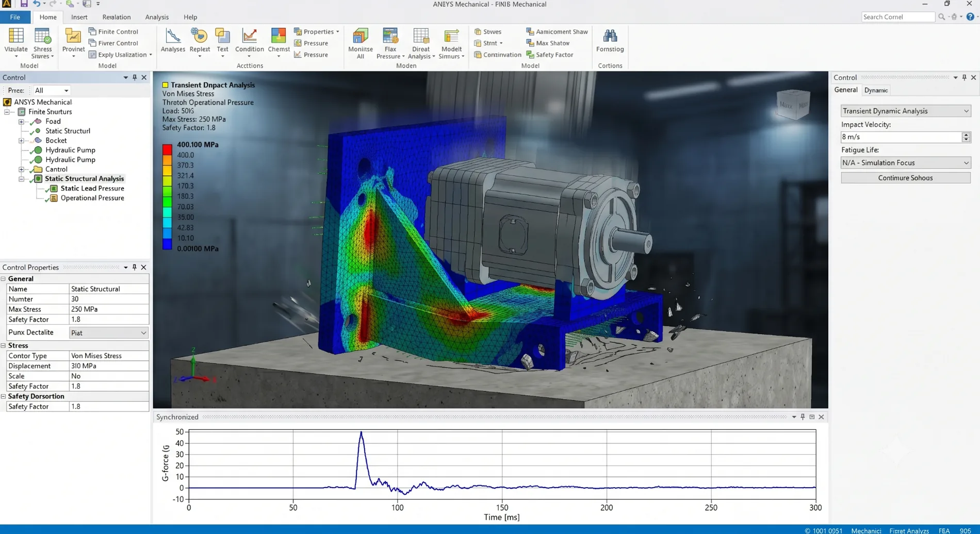The height and width of the screenshot is (534, 980).
Task: Collapse the Static Structural Analysis node
Action: [x=21, y=179]
